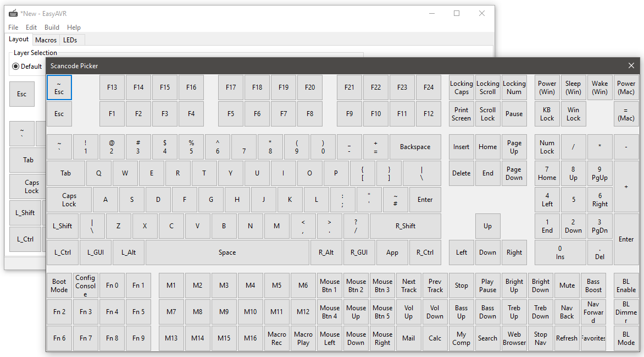Image resolution: width=644 pixels, height=357 pixels.
Task: Pick the BL Enable backlight key
Action: click(x=626, y=285)
